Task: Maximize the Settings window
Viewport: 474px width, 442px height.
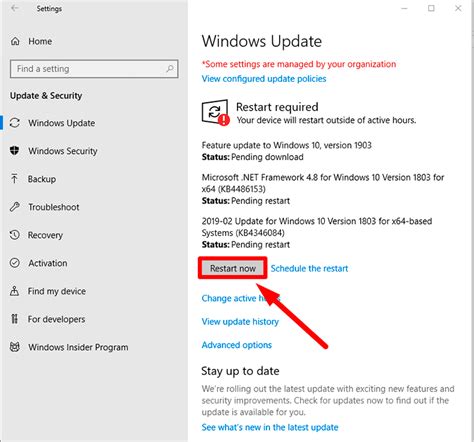Action: pos(431,8)
